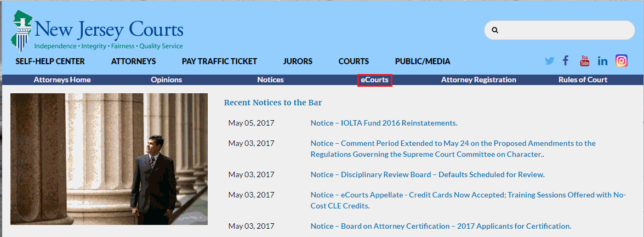Select the Courts menu item
The image size is (644, 237).
click(x=354, y=61)
